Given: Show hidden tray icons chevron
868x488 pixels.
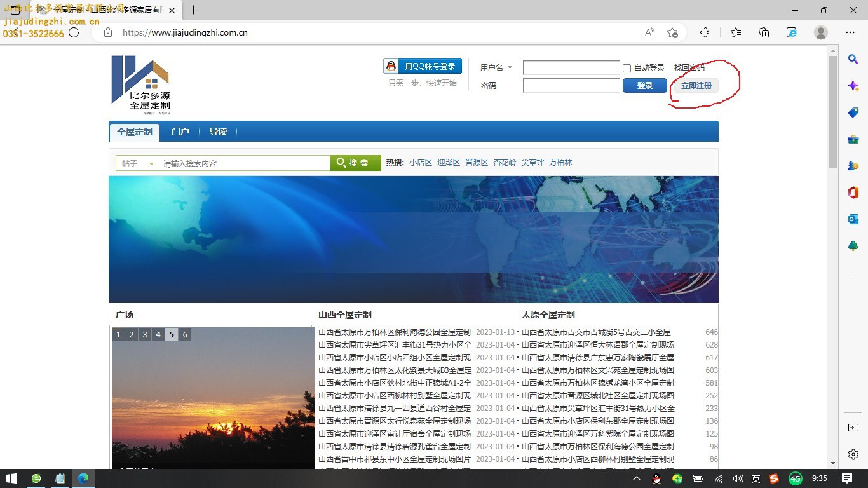Looking at the screenshot, I should pyautogui.click(x=637, y=478).
